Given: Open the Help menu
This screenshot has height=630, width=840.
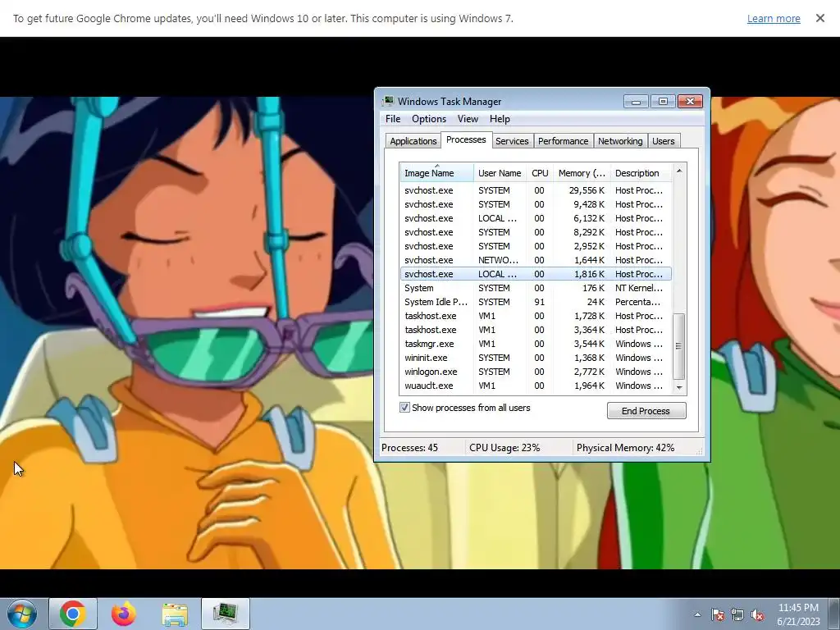Looking at the screenshot, I should click(500, 119).
